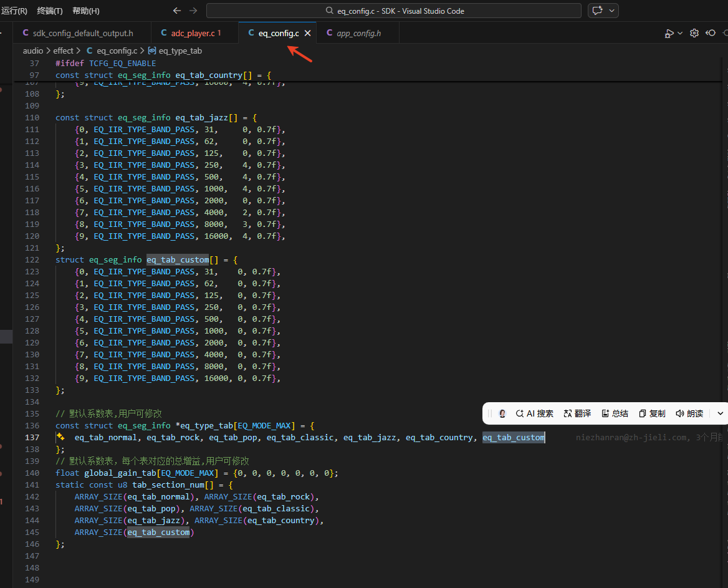Screen dimensions: 728x588
Task: Click the assistant avatar in floating toolbar
Action: point(502,413)
